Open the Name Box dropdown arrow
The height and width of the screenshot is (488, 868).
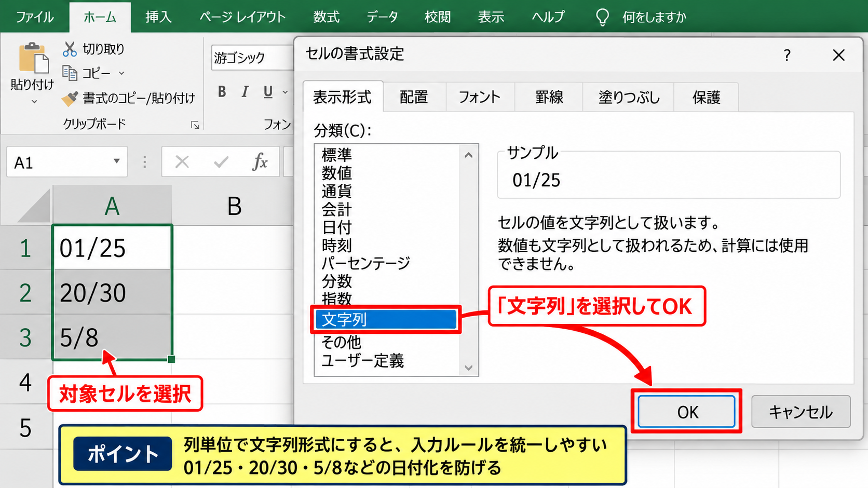[117, 161]
